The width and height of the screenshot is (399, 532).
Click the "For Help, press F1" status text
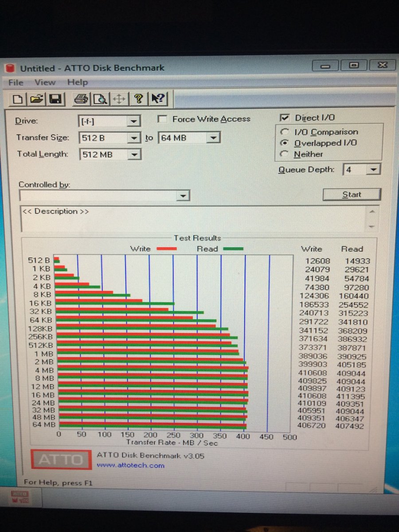click(x=59, y=482)
